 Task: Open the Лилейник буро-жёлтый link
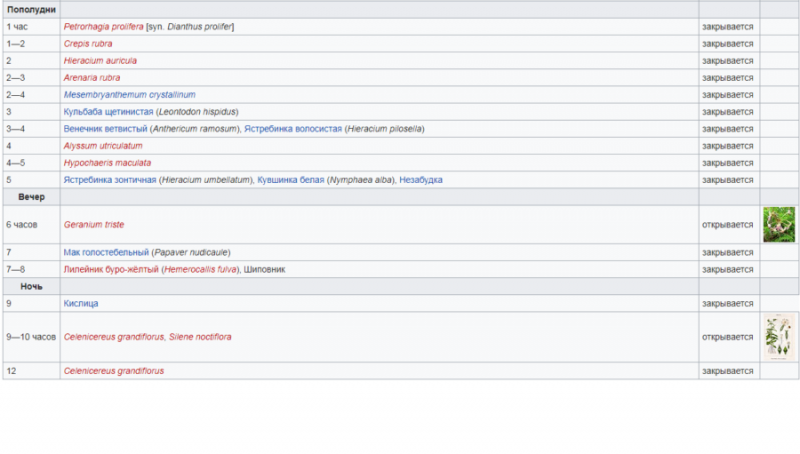pos(111,269)
